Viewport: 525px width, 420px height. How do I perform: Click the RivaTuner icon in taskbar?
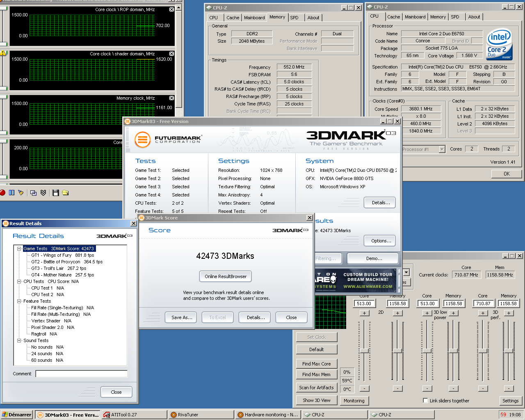(173, 415)
